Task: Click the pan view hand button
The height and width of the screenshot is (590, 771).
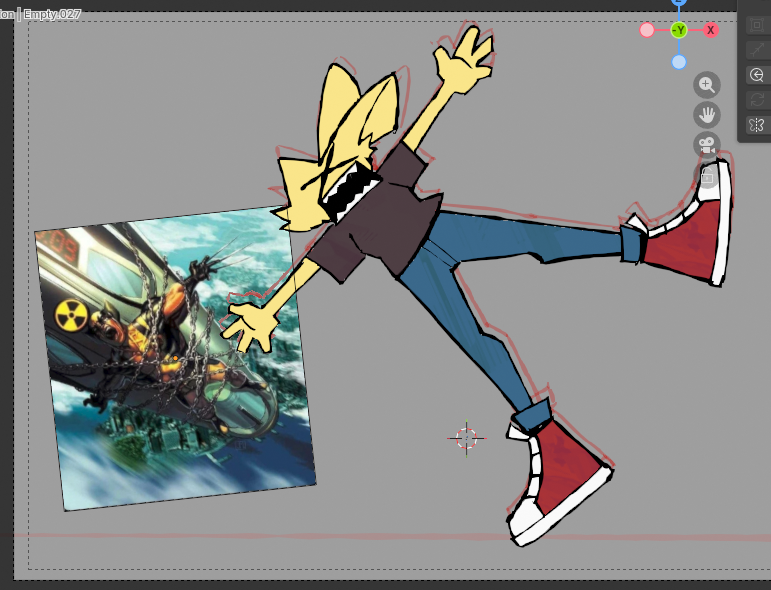Action: pos(707,115)
